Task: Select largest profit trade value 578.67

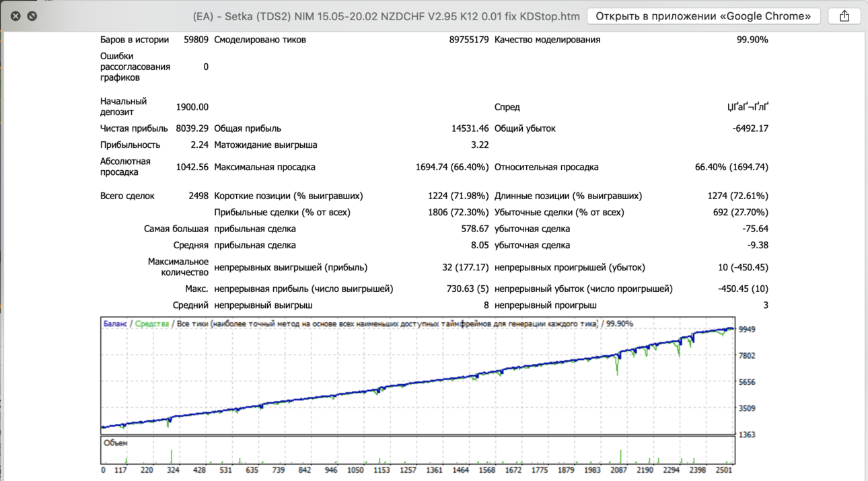Action: click(x=475, y=229)
